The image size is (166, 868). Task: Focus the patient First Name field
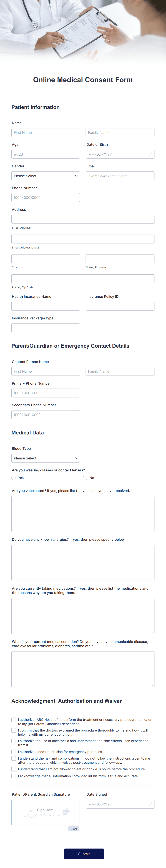46,133
